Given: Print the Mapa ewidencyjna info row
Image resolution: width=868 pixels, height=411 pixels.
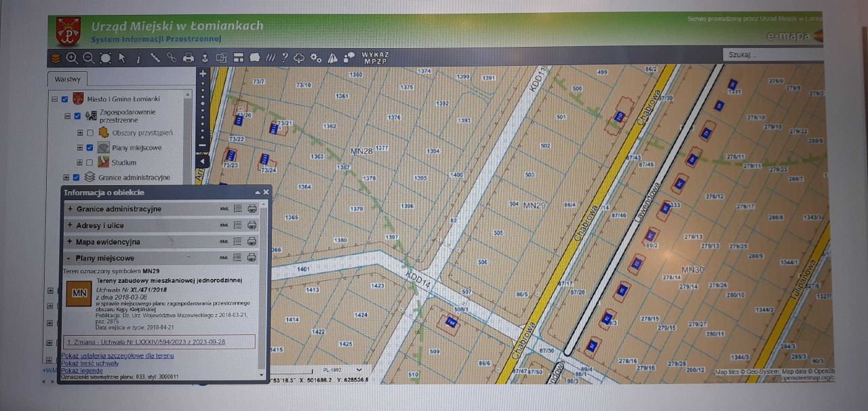Looking at the screenshot, I should (252, 241).
